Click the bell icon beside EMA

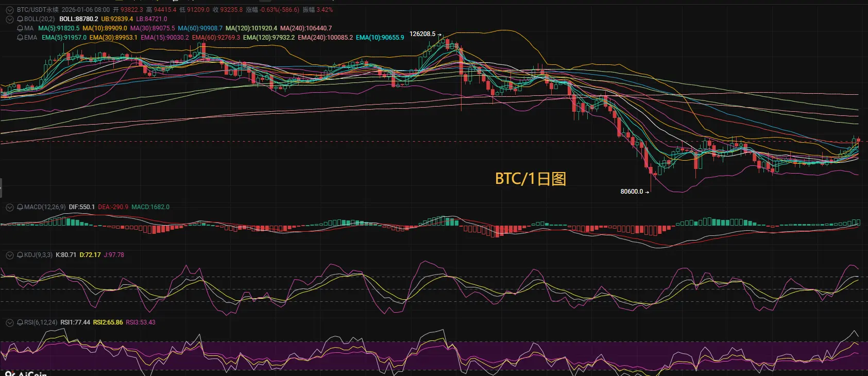click(20, 38)
